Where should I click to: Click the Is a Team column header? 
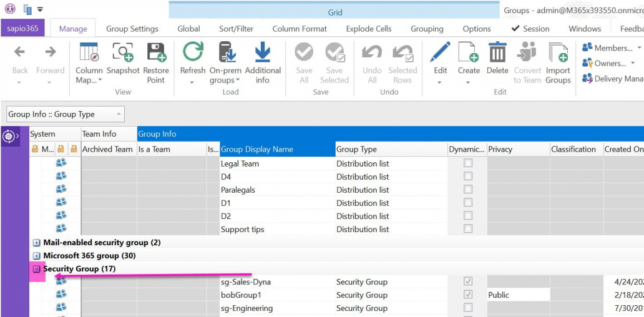pos(172,149)
